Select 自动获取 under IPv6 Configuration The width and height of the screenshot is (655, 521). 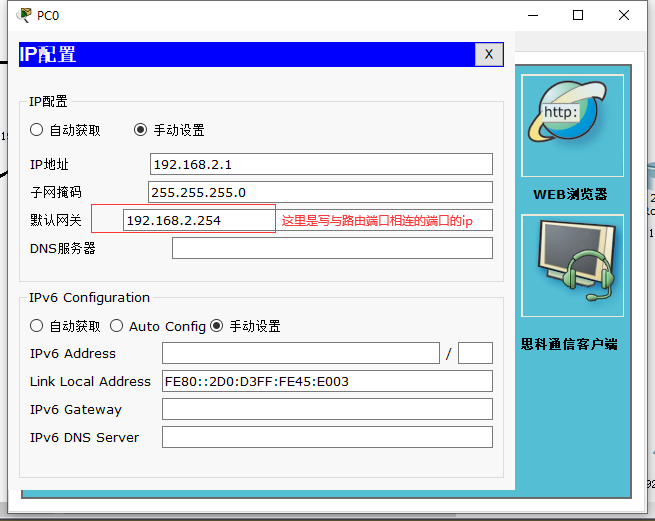pyautogui.click(x=37, y=326)
